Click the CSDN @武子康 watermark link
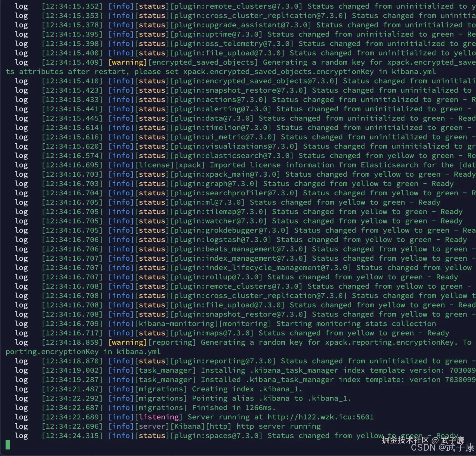 tap(438, 447)
